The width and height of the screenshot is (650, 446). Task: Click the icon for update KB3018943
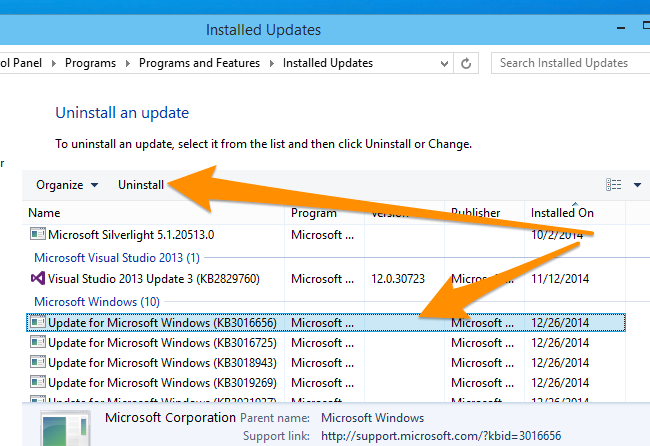pyautogui.click(x=37, y=362)
